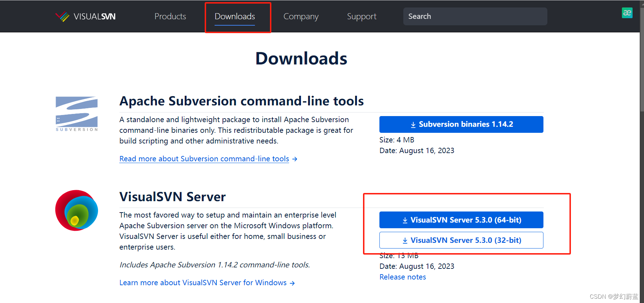Click download arrow icon on 32-bit button

click(405, 241)
